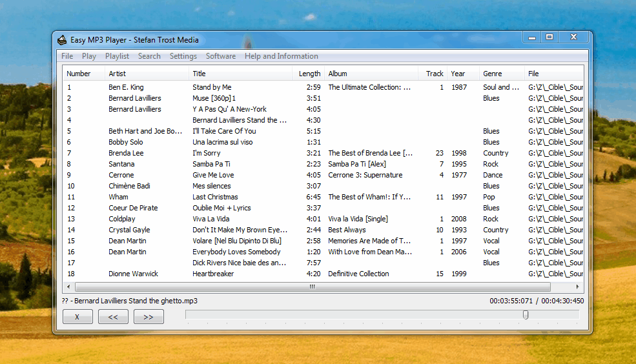Click artist Coeur De Pirate
636x364 pixels.
coord(133,208)
